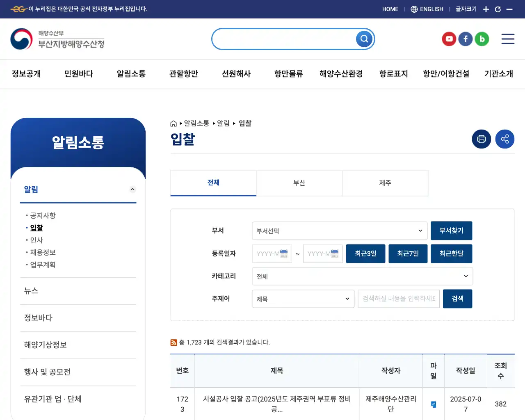The width and height of the screenshot is (525, 420).
Task: Click the keyword search text field
Action: pos(399,299)
